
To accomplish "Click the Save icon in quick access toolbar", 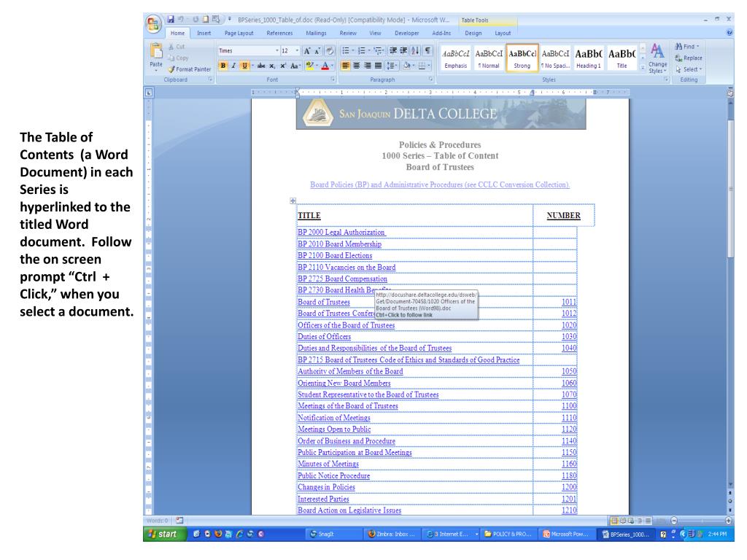I will 171,20.
